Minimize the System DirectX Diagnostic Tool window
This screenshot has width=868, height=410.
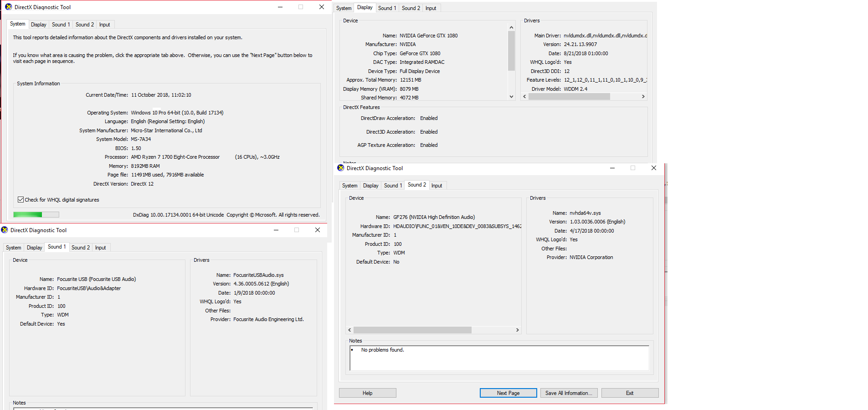click(280, 7)
